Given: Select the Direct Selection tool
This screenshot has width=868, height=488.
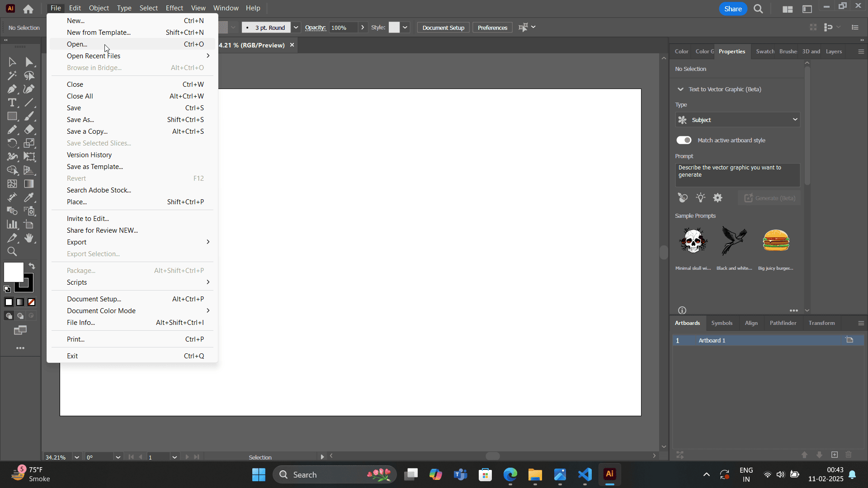Looking at the screenshot, I should click(29, 62).
